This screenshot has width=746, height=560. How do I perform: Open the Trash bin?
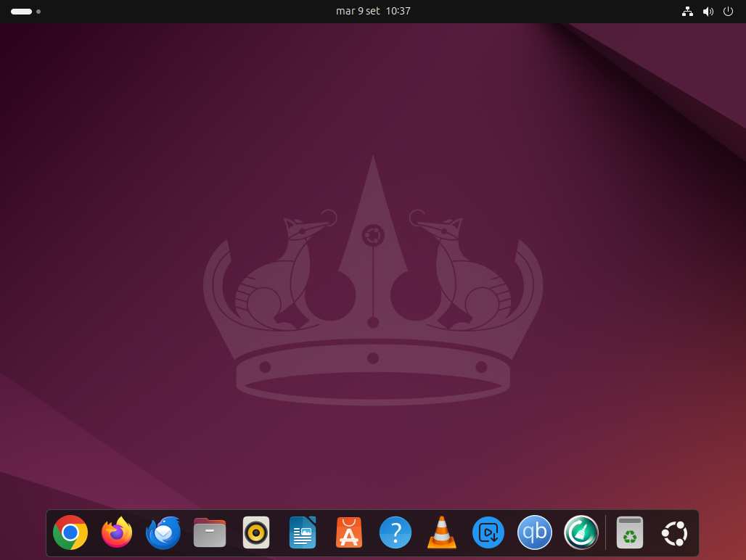tap(630, 532)
